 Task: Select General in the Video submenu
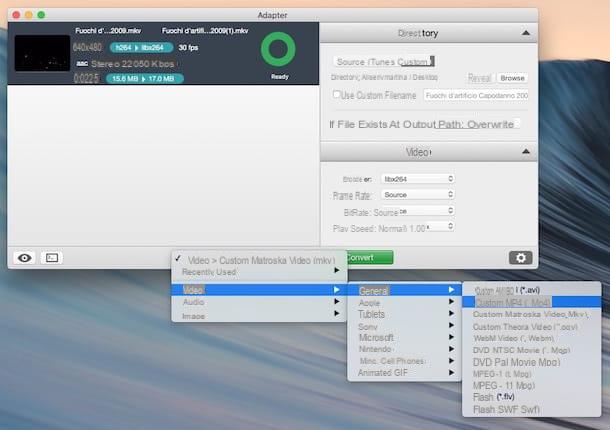click(404, 290)
